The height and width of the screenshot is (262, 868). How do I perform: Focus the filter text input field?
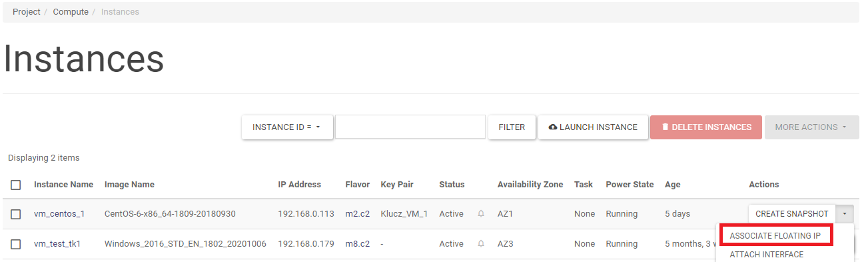click(410, 127)
